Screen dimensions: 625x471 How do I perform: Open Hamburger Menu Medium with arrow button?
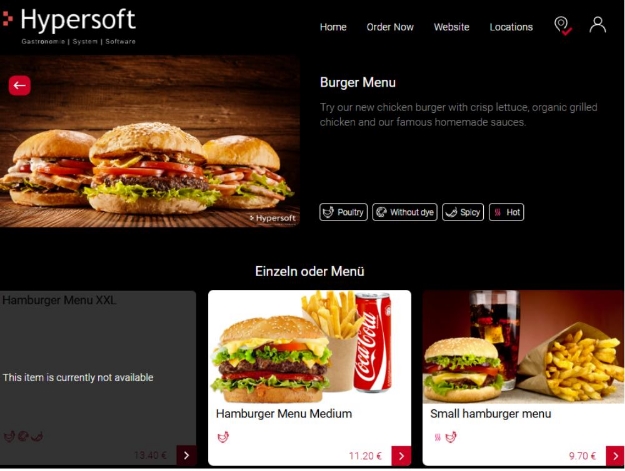coord(401,456)
